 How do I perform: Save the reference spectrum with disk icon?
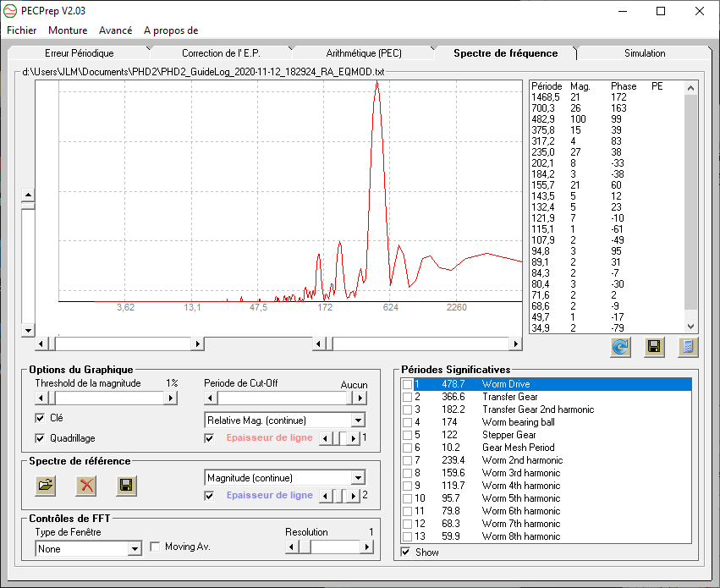[x=126, y=485]
